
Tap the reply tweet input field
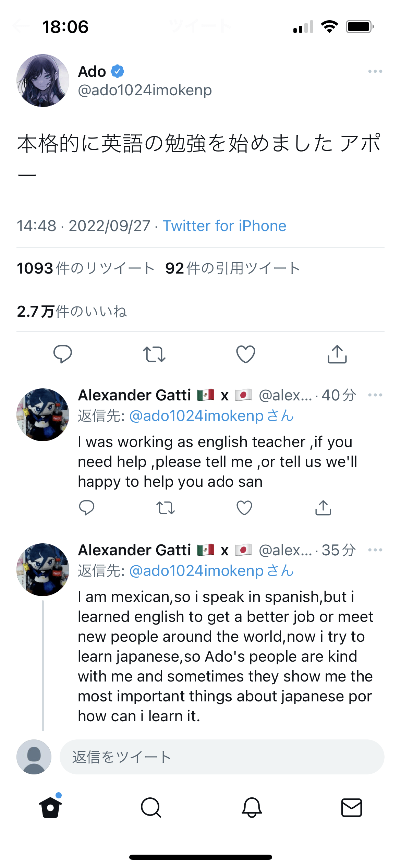[x=222, y=757]
